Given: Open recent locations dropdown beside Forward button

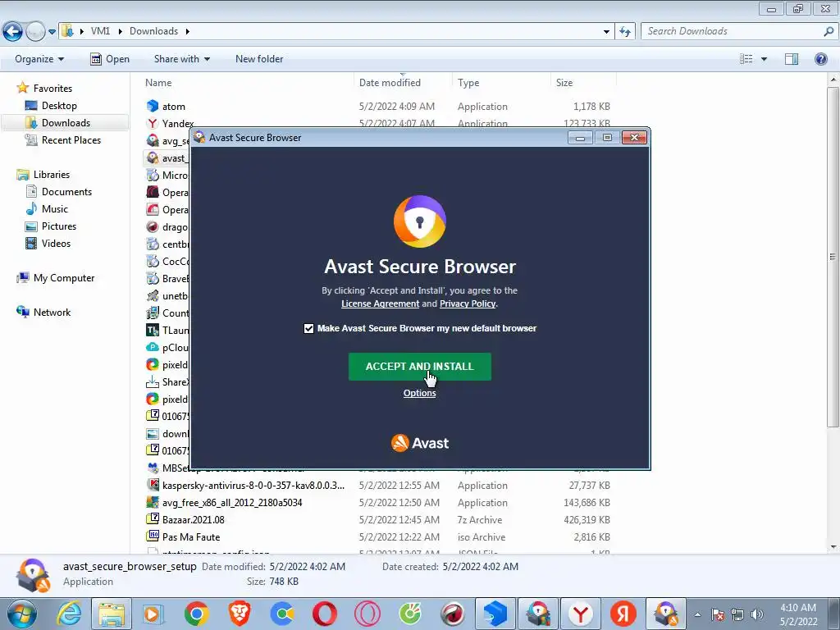Looking at the screenshot, I should click(52, 32).
